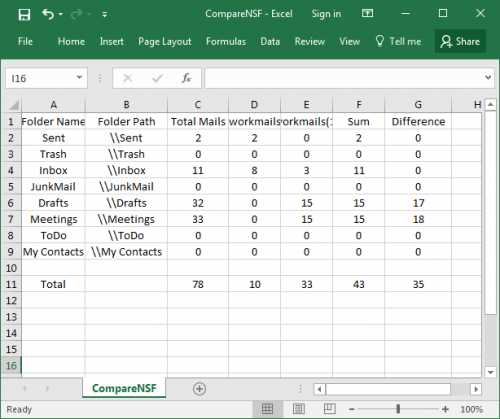Image resolution: width=500 pixels, height=419 pixels.
Task: Share the workbook using Share button
Action: click(460, 41)
